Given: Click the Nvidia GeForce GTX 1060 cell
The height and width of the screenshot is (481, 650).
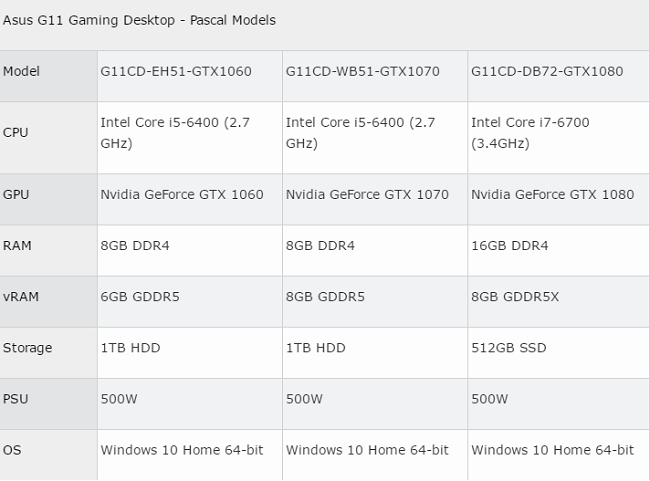Looking at the screenshot, I should pyautogui.click(x=182, y=195).
